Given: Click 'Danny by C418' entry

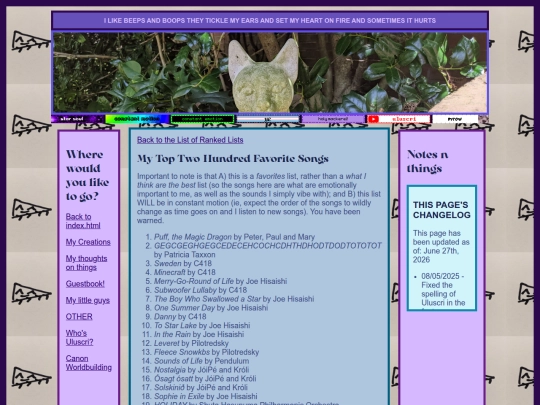Looking at the screenshot, I should pyautogui.click(x=180, y=316).
